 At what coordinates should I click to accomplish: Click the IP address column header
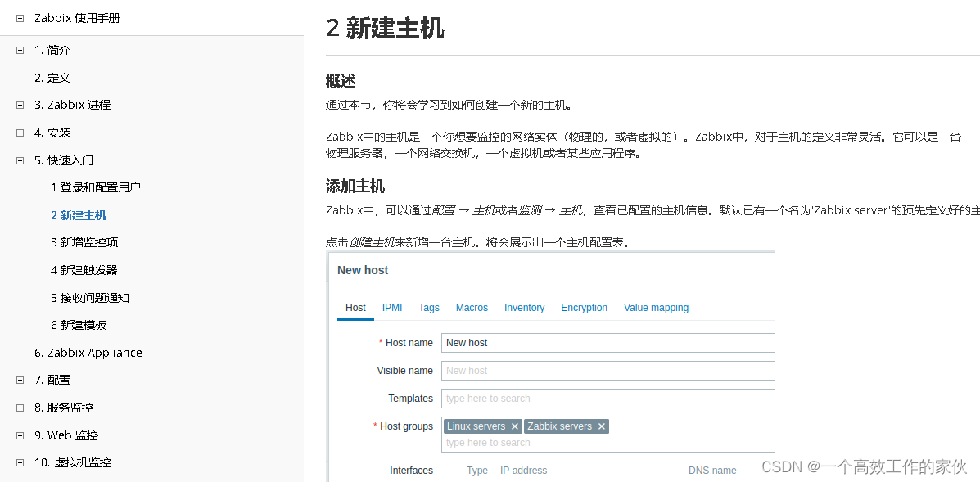click(x=523, y=471)
